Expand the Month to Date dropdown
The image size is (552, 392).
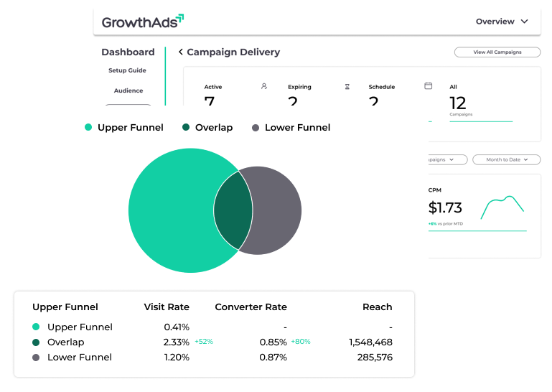tap(507, 159)
